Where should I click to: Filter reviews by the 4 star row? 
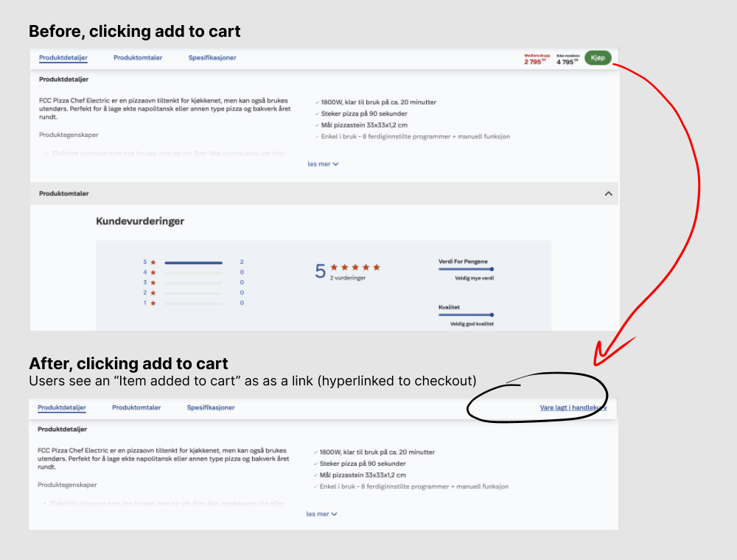pos(194,273)
